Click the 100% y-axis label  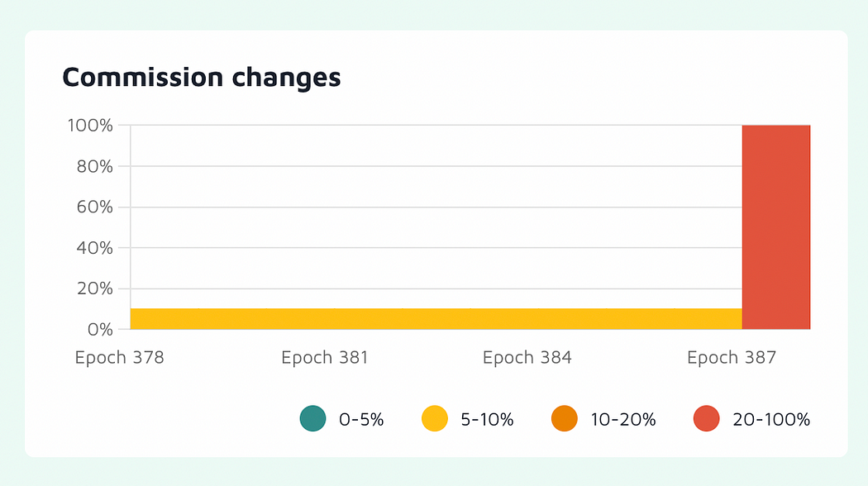[90, 126]
